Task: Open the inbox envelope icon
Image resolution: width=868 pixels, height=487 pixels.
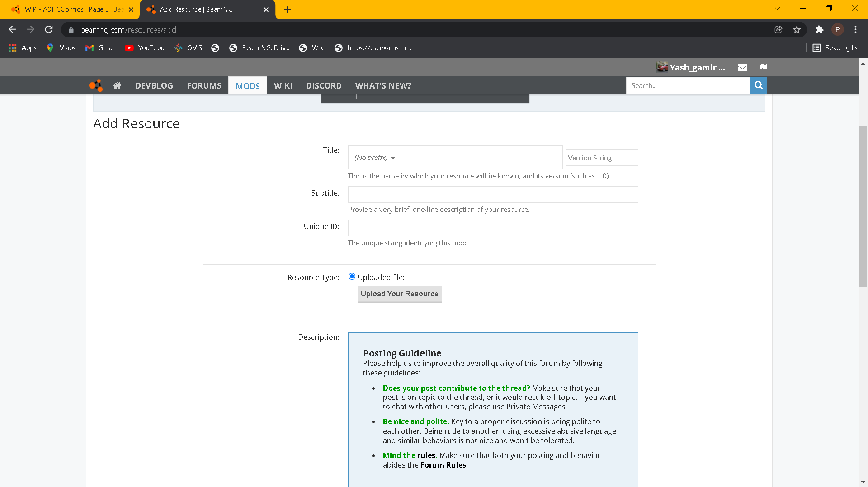Action: pos(742,67)
